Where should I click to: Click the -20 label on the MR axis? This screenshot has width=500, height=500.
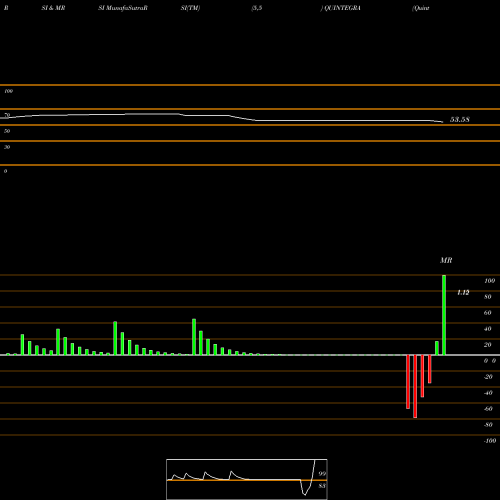[x=488, y=377]
